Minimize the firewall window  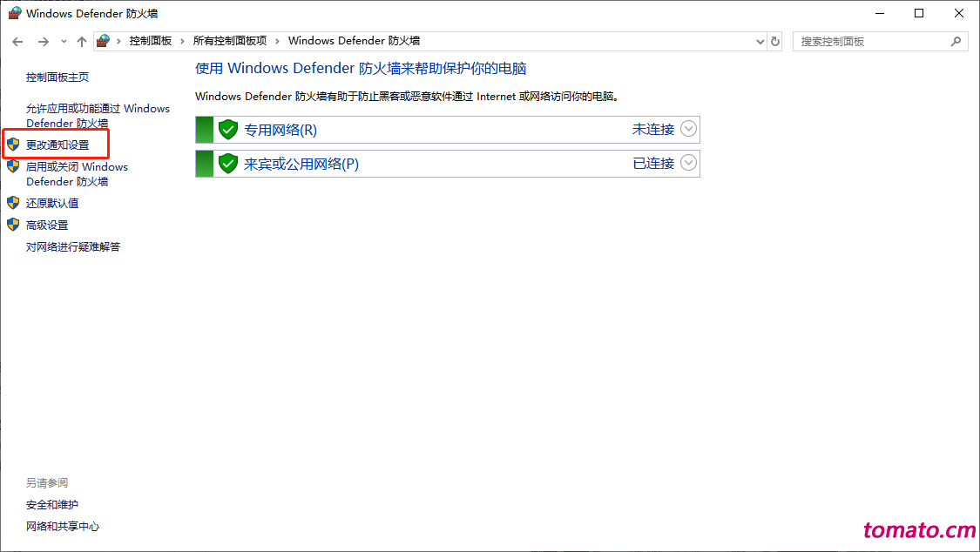(x=879, y=13)
